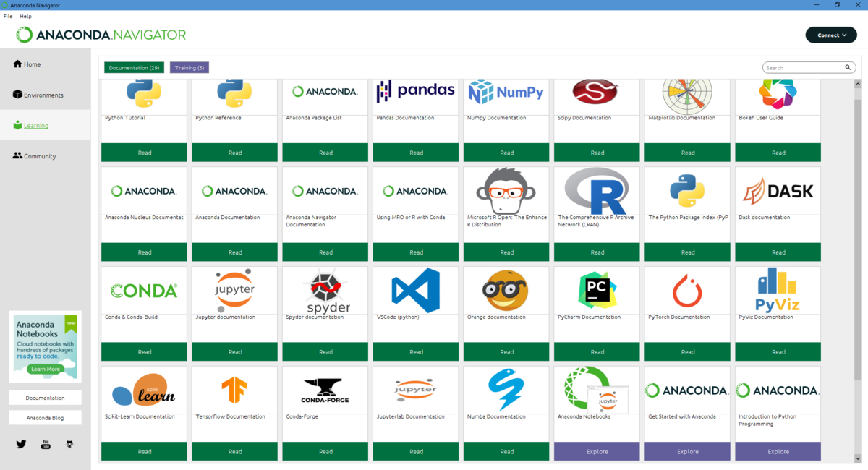Click the Orange documentation logo
This screenshot has width=868, height=470.
[x=506, y=291]
